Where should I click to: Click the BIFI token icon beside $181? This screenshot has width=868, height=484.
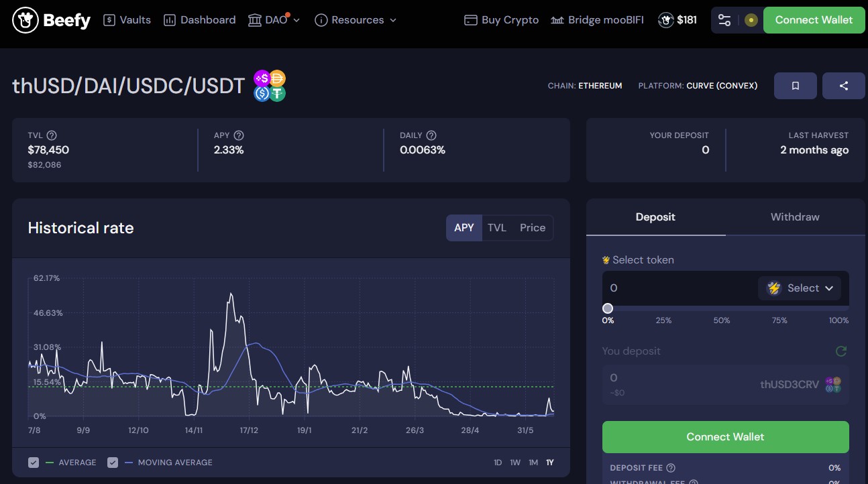pos(665,20)
